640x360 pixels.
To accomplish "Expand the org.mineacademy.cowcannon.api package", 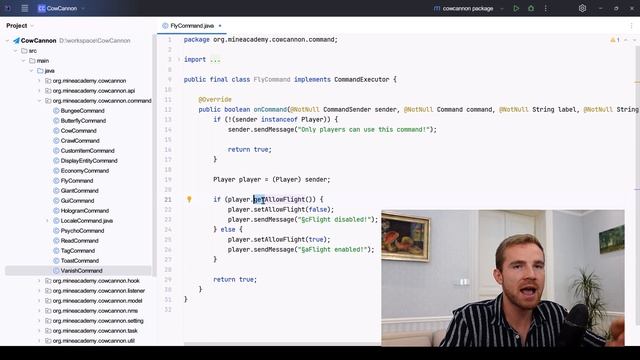I will click(x=40, y=91).
